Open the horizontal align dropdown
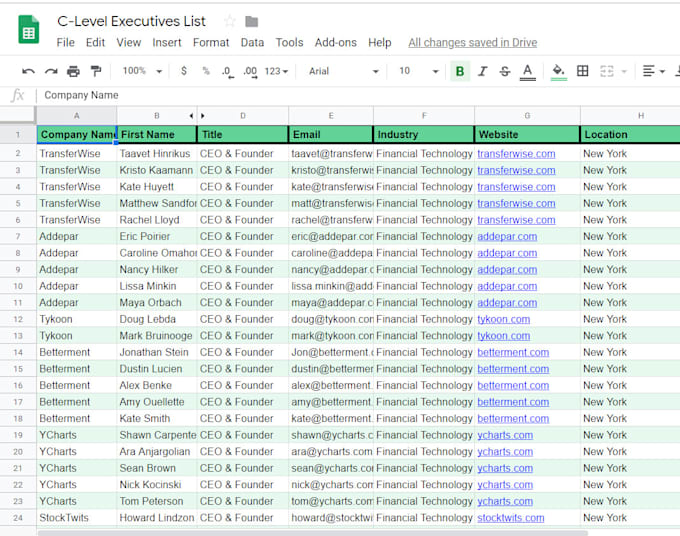The width and height of the screenshot is (680, 536). [x=654, y=71]
